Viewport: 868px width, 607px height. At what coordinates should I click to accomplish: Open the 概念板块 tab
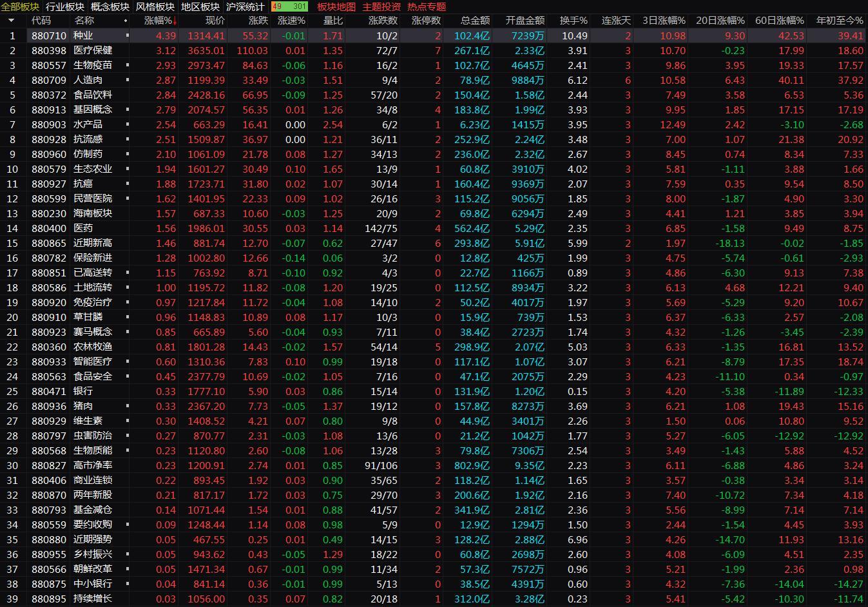[110, 6]
